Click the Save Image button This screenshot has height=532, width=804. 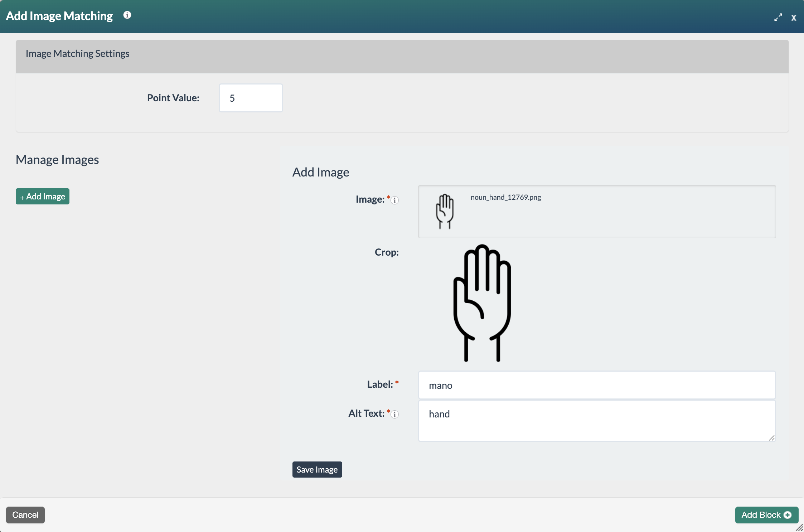click(317, 469)
